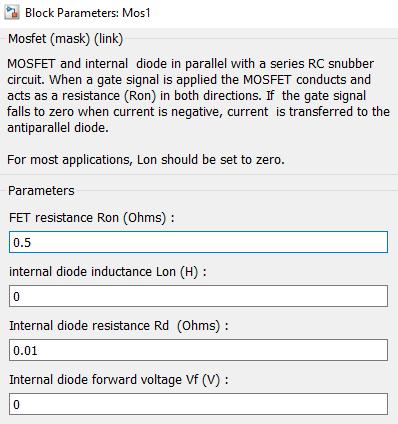Activate the Internal diode forward voltage Vf field

198,404
